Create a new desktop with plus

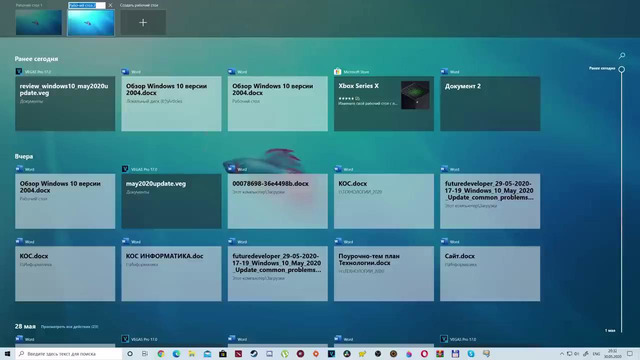[143, 22]
